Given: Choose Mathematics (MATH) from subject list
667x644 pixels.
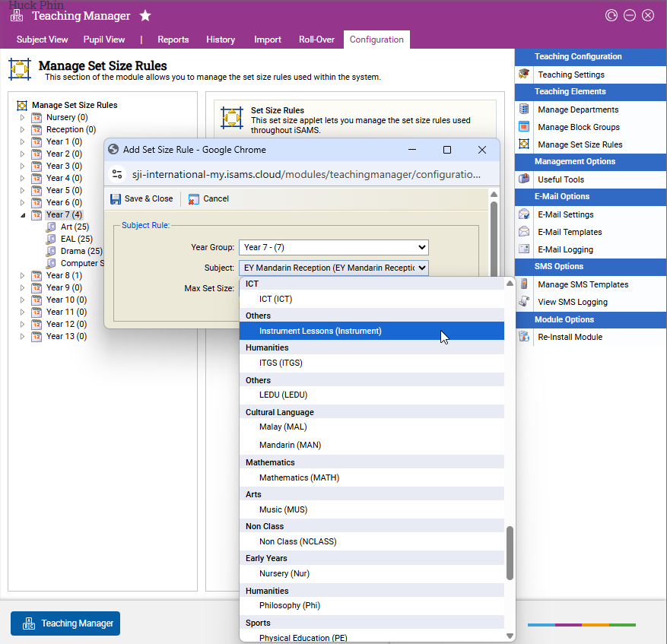Looking at the screenshot, I should tap(299, 477).
